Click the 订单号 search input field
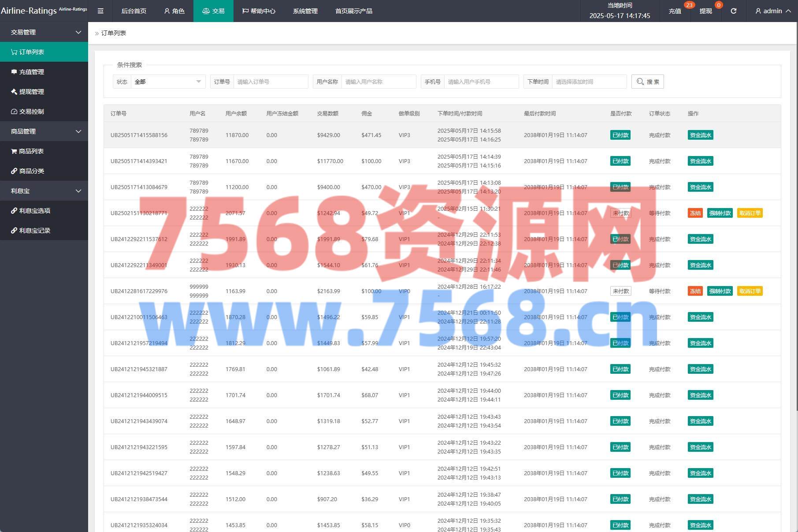This screenshot has width=798, height=532. click(x=271, y=82)
